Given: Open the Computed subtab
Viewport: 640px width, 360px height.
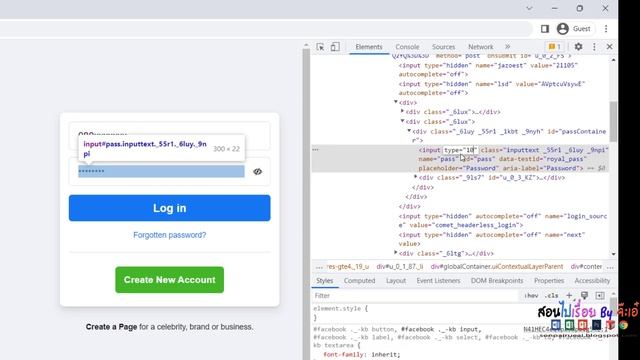Looking at the screenshot, I should 359,281.
